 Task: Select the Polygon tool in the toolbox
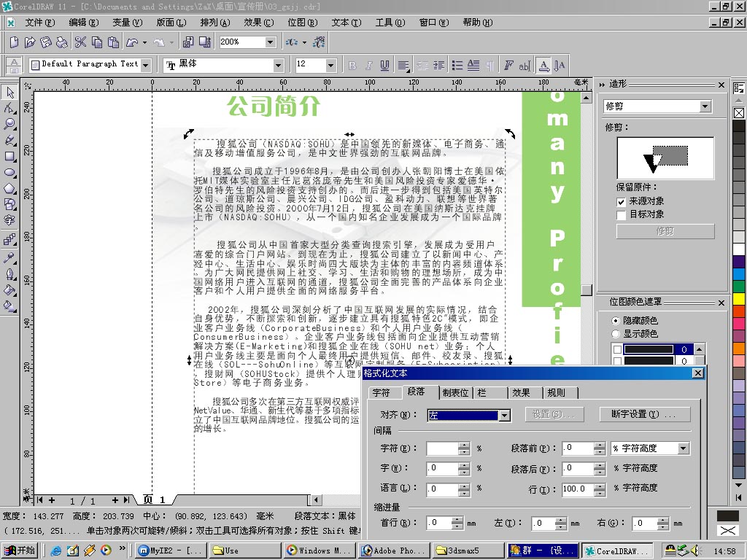10,188
